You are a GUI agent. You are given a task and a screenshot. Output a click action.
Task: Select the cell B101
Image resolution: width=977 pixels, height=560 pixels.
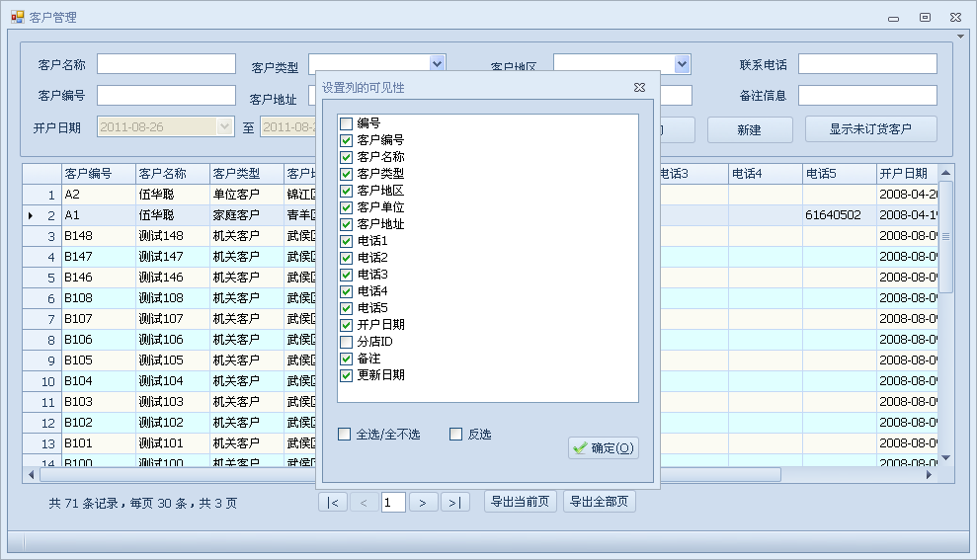click(99, 443)
